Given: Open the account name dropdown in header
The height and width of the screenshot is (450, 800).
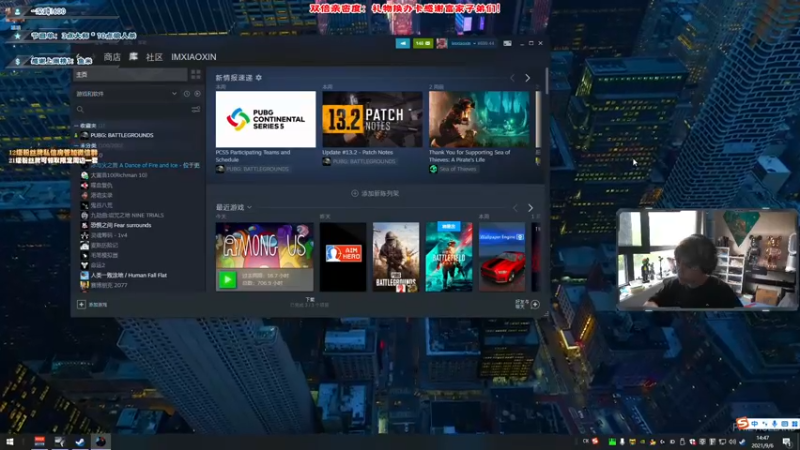Looking at the screenshot, I should (x=472, y=43).
